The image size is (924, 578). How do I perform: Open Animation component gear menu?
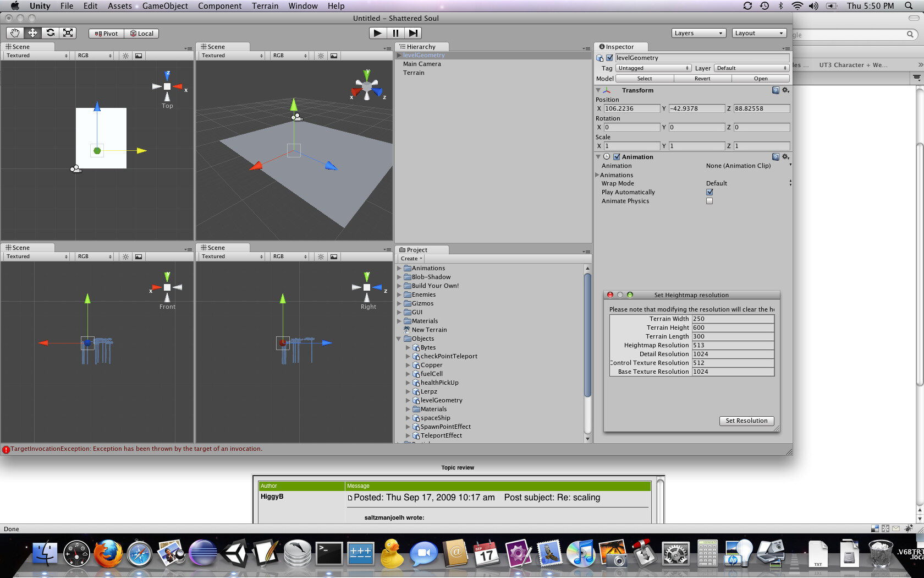coord(785,157)
